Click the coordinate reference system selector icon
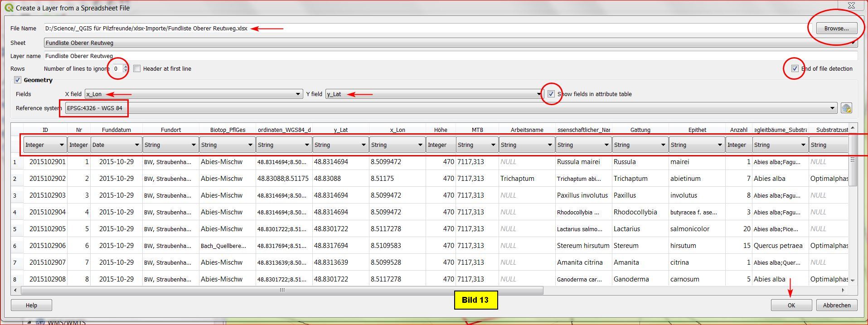This screenshot has width=868, height=325. click(846, 108)
